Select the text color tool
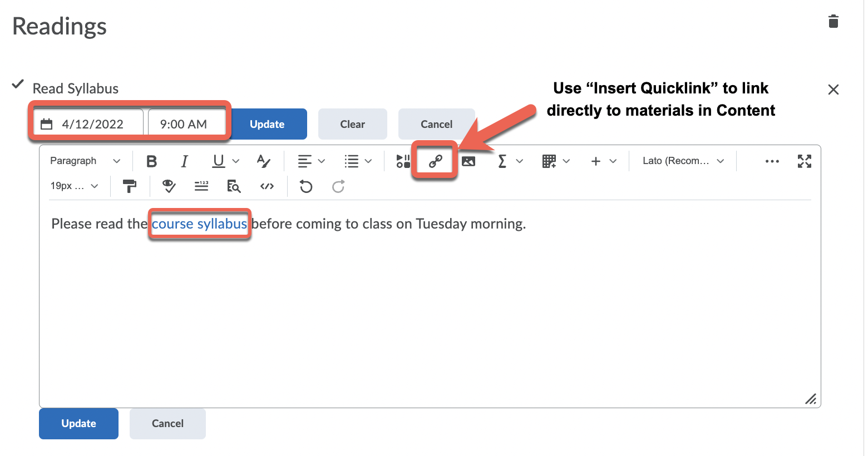The image size is (868, 456). point(263,161)
